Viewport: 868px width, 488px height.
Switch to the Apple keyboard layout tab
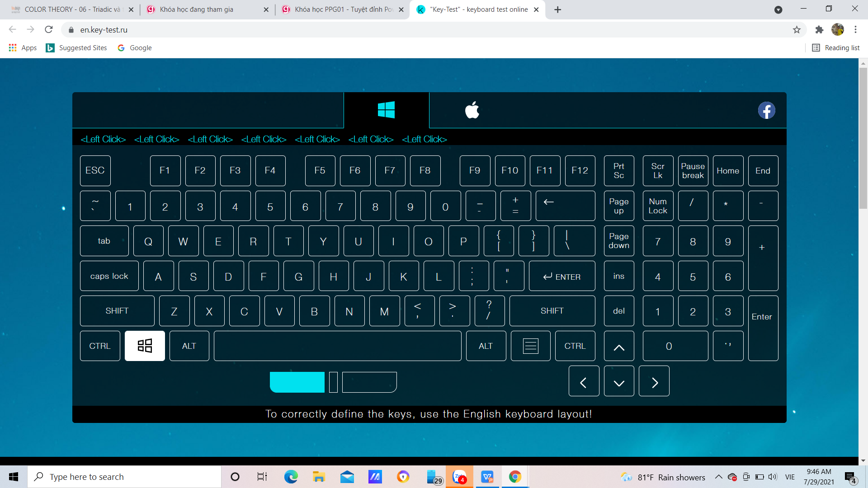(x=472, y=110)
